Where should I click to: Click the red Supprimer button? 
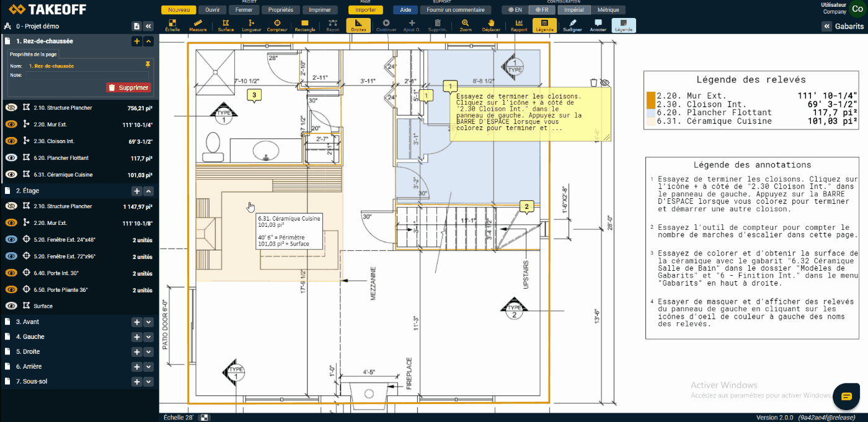[x=128, y=88]
